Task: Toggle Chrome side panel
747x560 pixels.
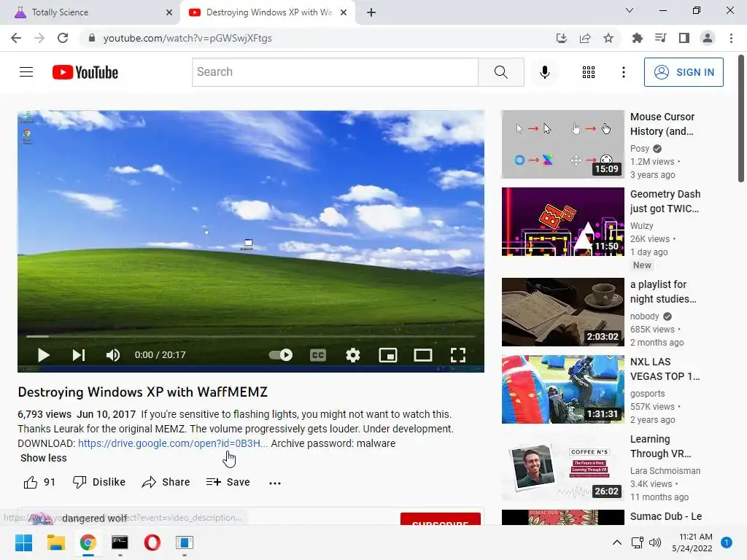Action: (684, 38)
